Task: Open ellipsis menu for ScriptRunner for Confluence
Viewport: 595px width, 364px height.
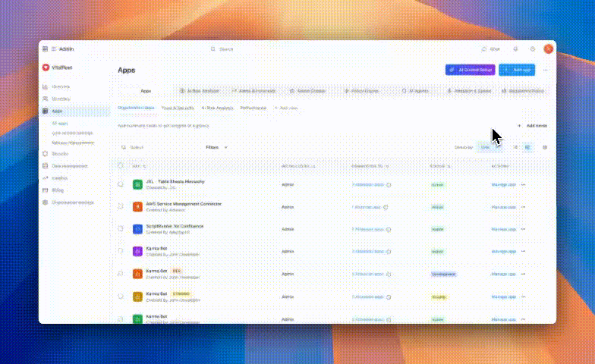Action: pyautogui.click(x=524, y=229)
